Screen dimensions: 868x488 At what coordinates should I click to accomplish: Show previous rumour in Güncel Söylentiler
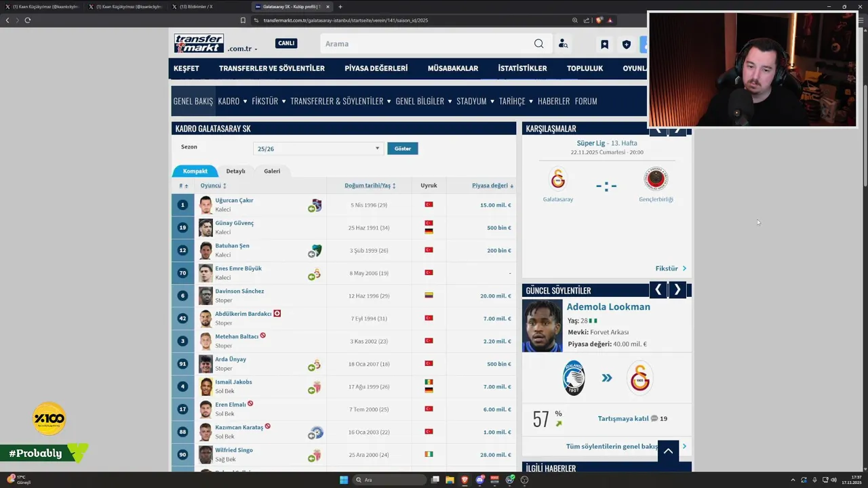pyautogui.click(x=658, y=290)
